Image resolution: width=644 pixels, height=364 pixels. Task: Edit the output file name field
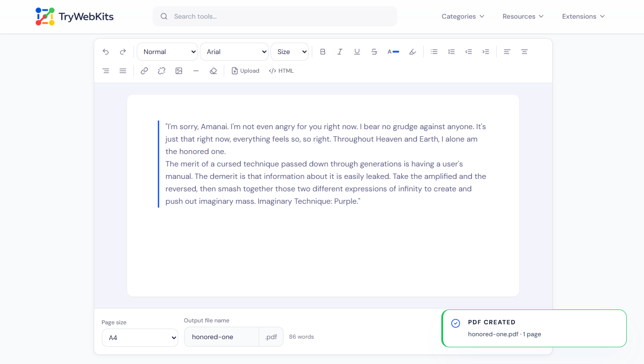coord(221,337)
